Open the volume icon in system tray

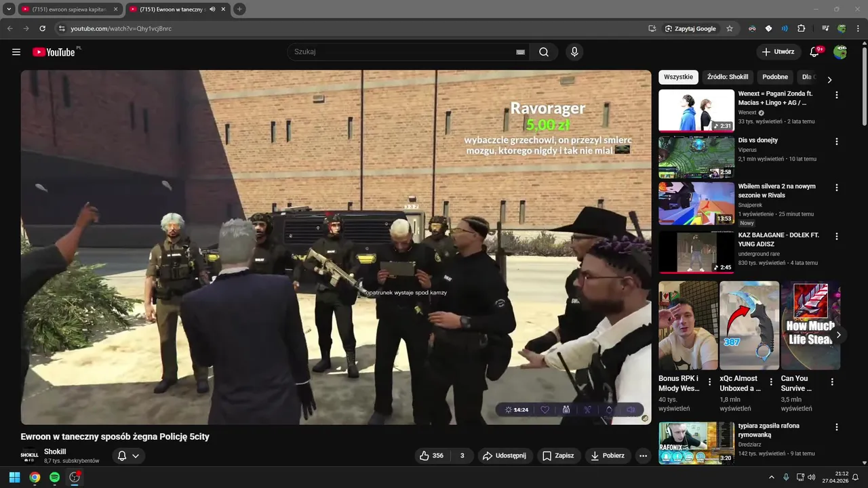(811, 477)
